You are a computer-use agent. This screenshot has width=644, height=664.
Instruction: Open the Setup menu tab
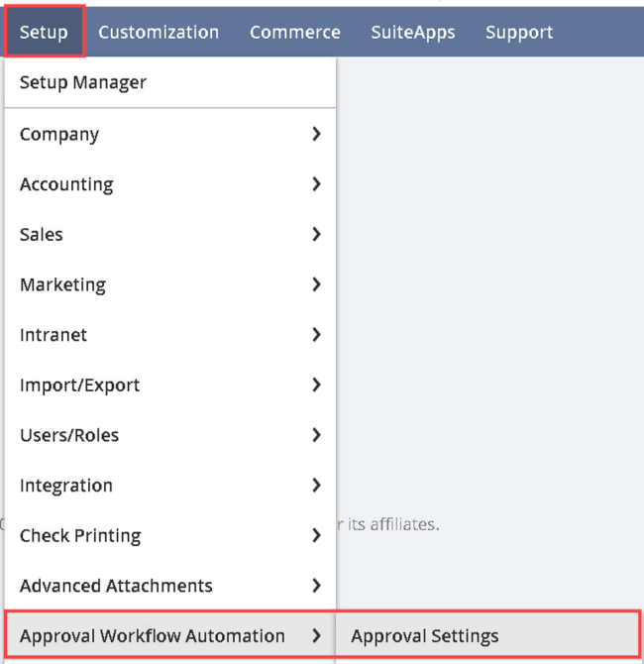coord(44,32)
